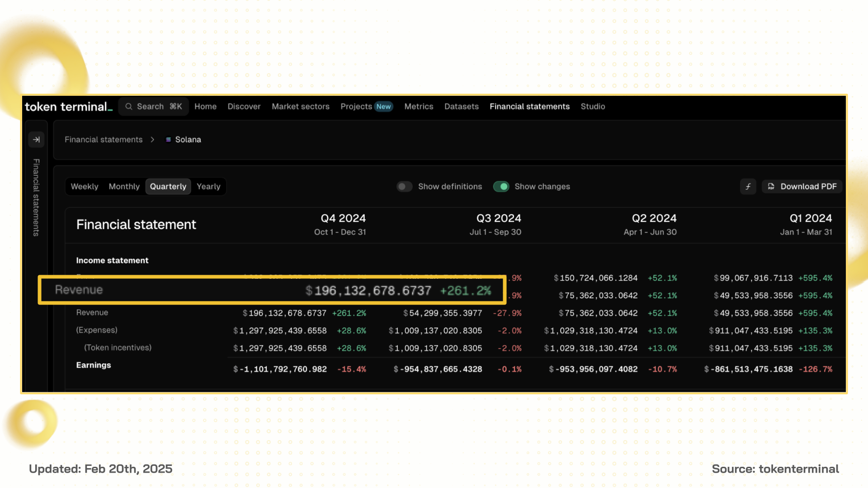Expand the Expenses row
This screenshot has width=868, height=488.
click(97, 330)
